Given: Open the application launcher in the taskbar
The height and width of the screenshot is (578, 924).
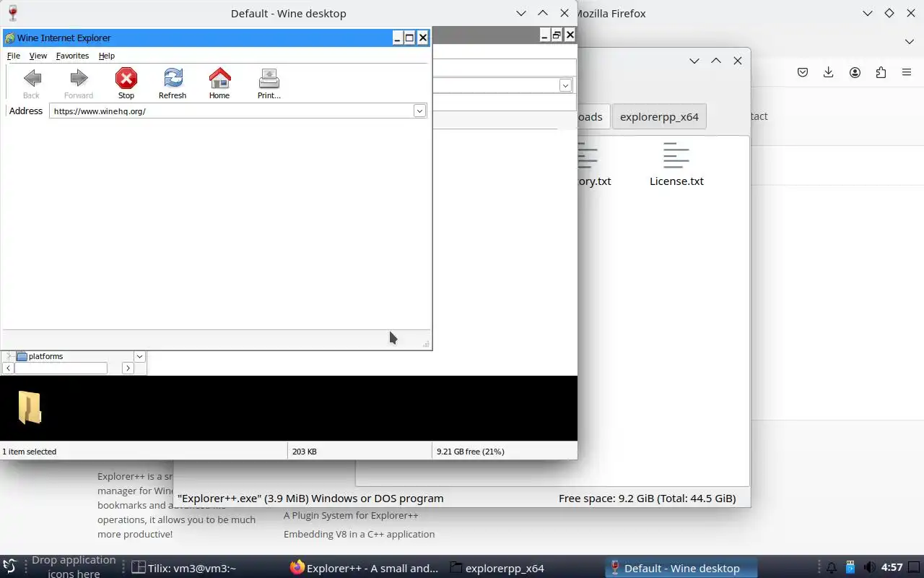Looking at the screenshot, I should 10,567.
